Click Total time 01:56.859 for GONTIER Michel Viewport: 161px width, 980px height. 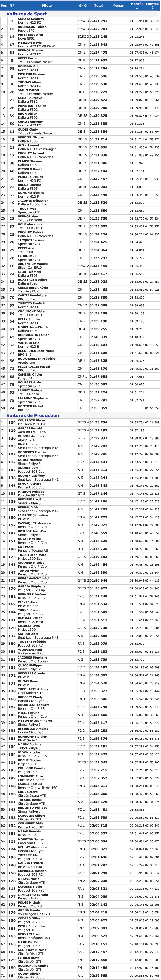click(98, 408)
